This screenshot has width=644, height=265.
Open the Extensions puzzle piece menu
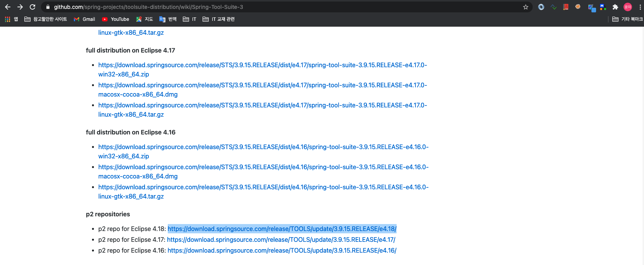point(615,7)
